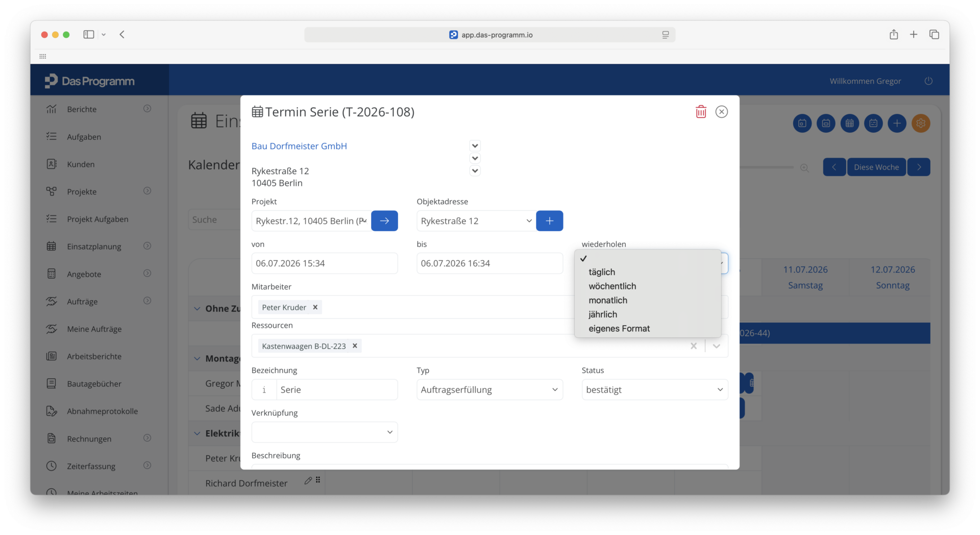This screenshot has width=980, height=535.
Task: Go to the next week in the calendar
Action: (x=919, y=167)
